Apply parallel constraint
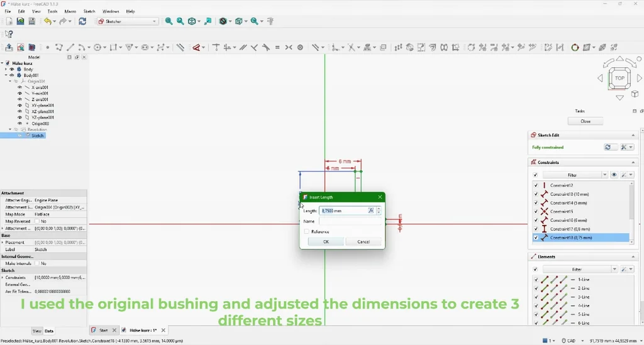Image resolution: width=644 pixels, height=345 pixels. coord(243,48)
